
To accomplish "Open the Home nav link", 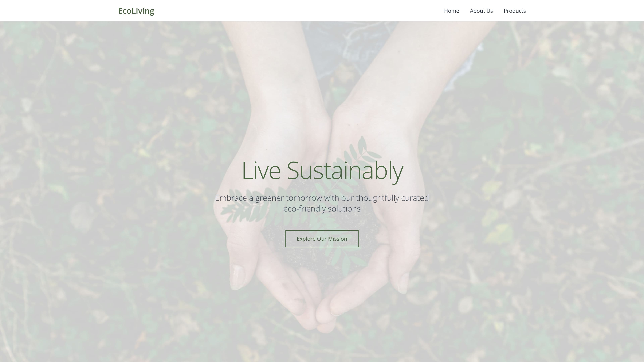I will 451,11.
